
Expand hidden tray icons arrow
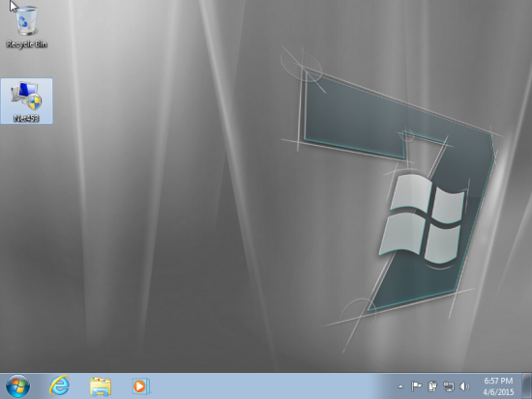coord(400,386)
